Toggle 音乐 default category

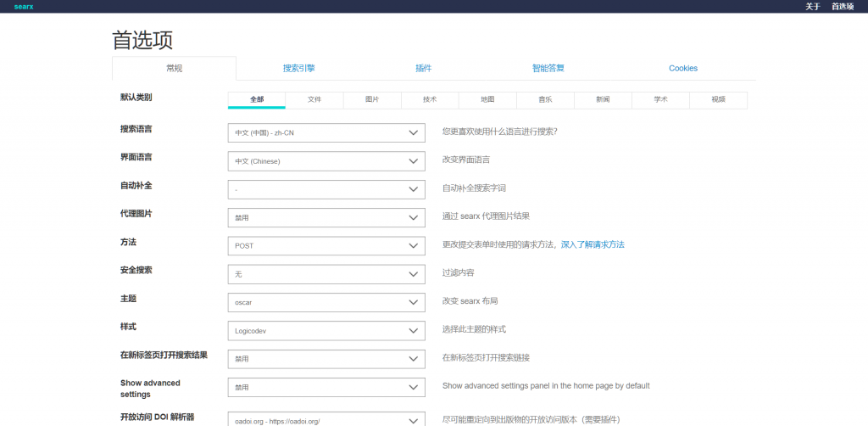click(x=545, y=100)
